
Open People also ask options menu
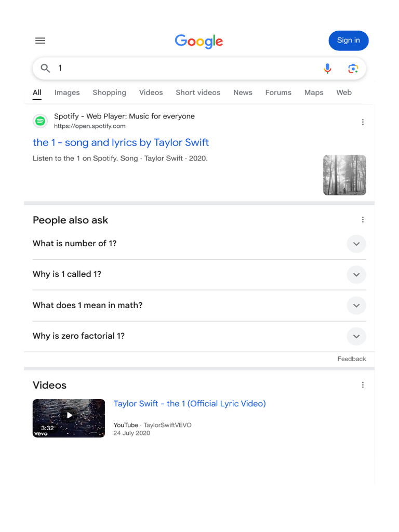(363, 220)
